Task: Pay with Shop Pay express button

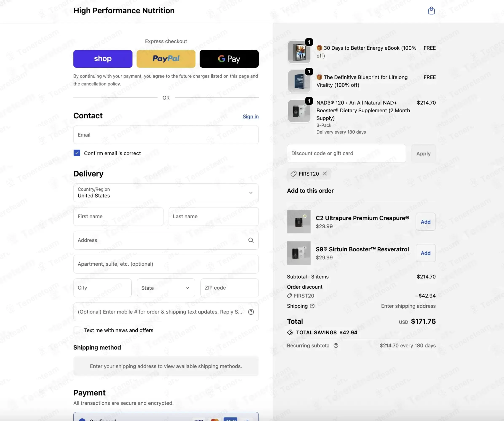Action: (x=103, y=59)
